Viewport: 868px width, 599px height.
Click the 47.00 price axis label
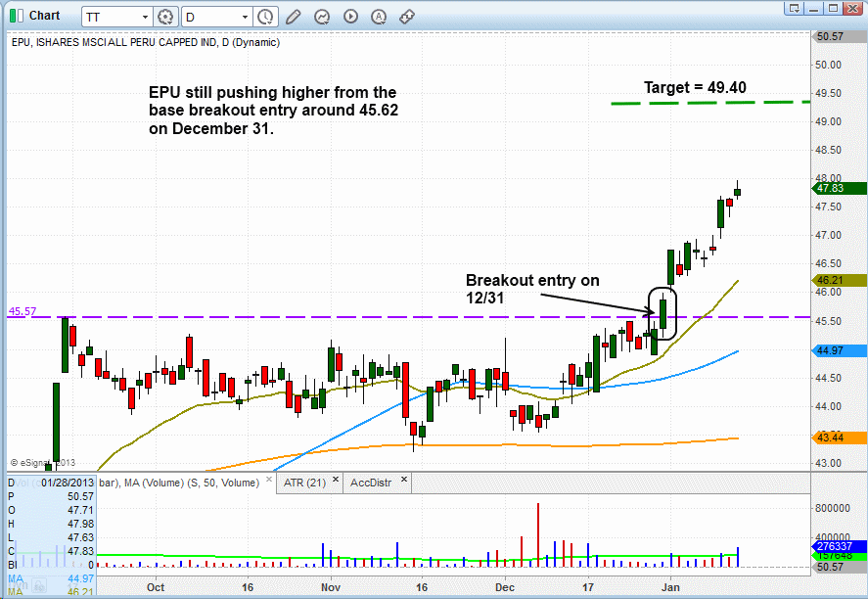pos(828,235)
